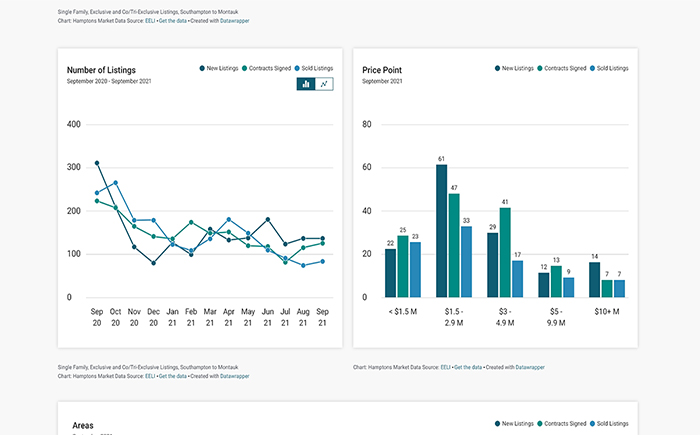Image resolution: width=700 pixels, height=435 pixels.
Task: Open Get the data link in topmost footer
Action: pyautogui.click(x=173, y=21)
